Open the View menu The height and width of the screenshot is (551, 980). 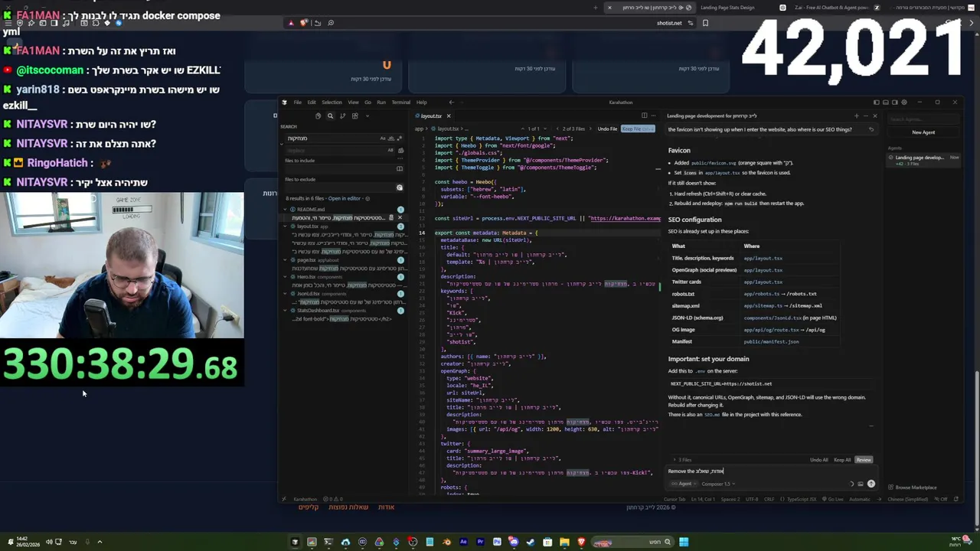353,103
